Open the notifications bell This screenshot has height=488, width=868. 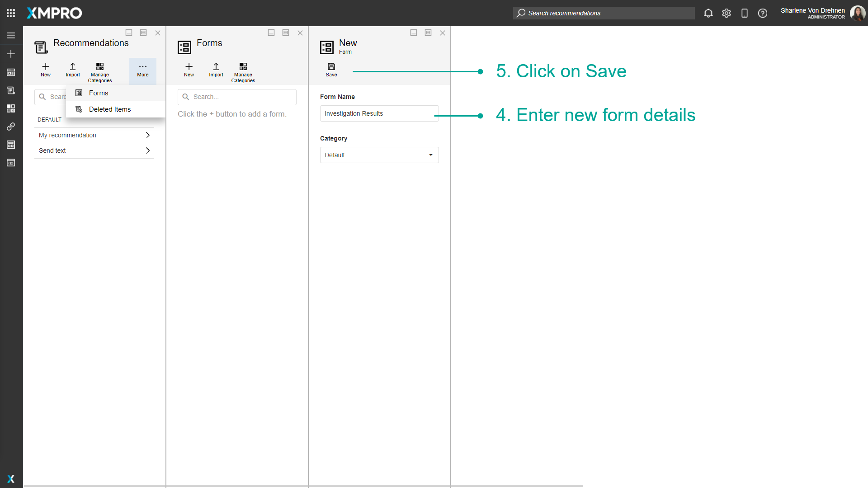coord(708,13)
